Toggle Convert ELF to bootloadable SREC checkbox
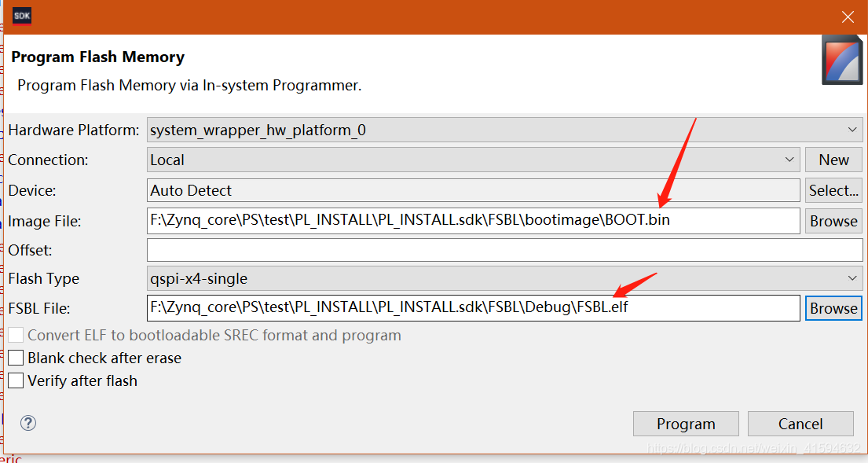Viewport: 868px width, 463px height. tap(16, 335)
